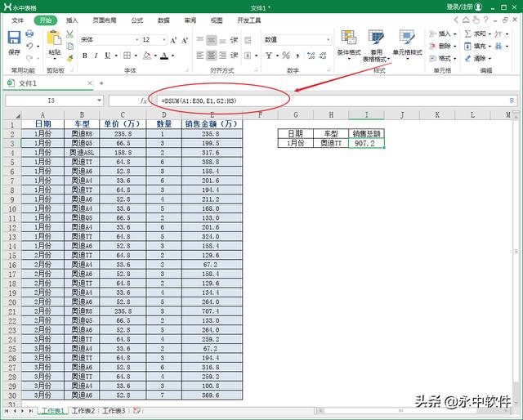Open the File (文件) menu
The image size is (523, 420).
point(17,20)
